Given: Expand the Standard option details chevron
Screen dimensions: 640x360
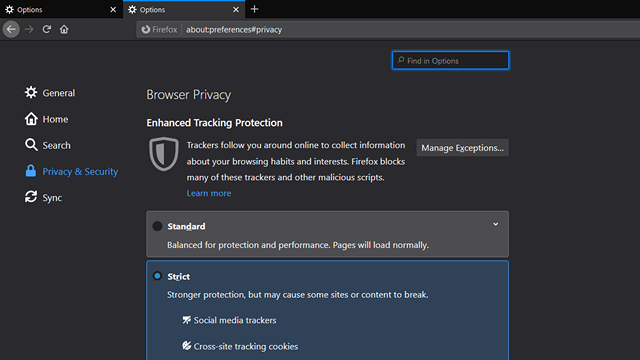Looking at the screenshot, I should click(496, 224).
